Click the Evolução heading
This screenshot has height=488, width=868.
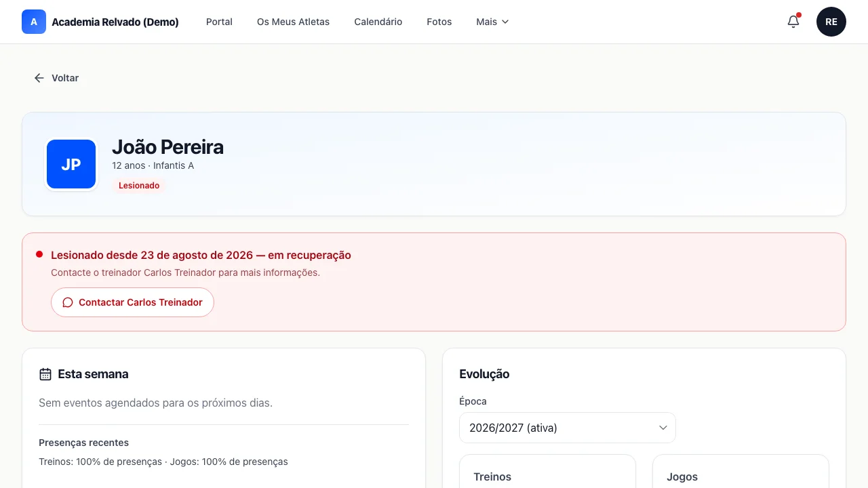pos(484,374)
